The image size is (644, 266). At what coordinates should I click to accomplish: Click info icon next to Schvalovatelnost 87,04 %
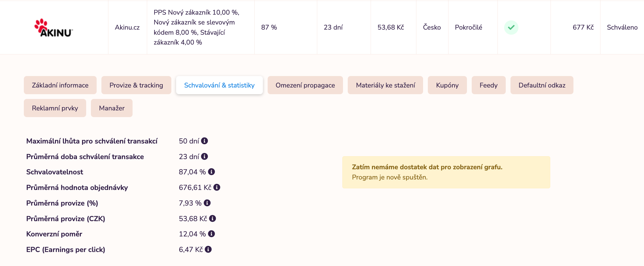click(x=211, y=172)
